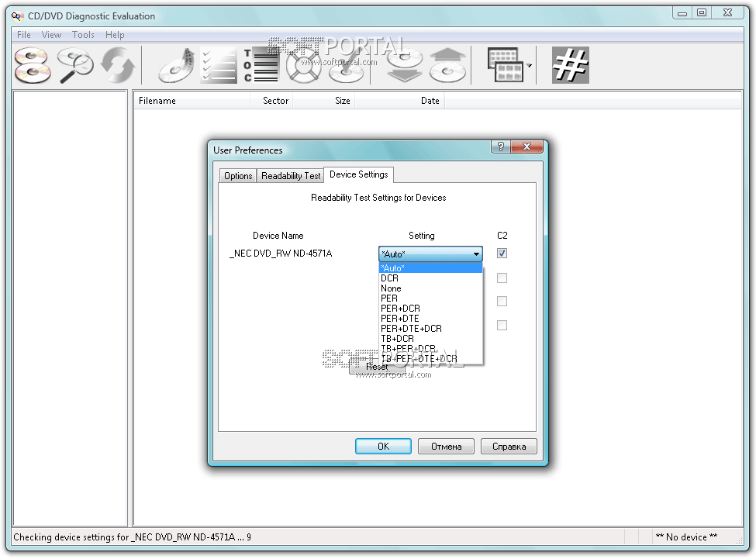Click the Отмена cancel button

(x=446, y=446)
